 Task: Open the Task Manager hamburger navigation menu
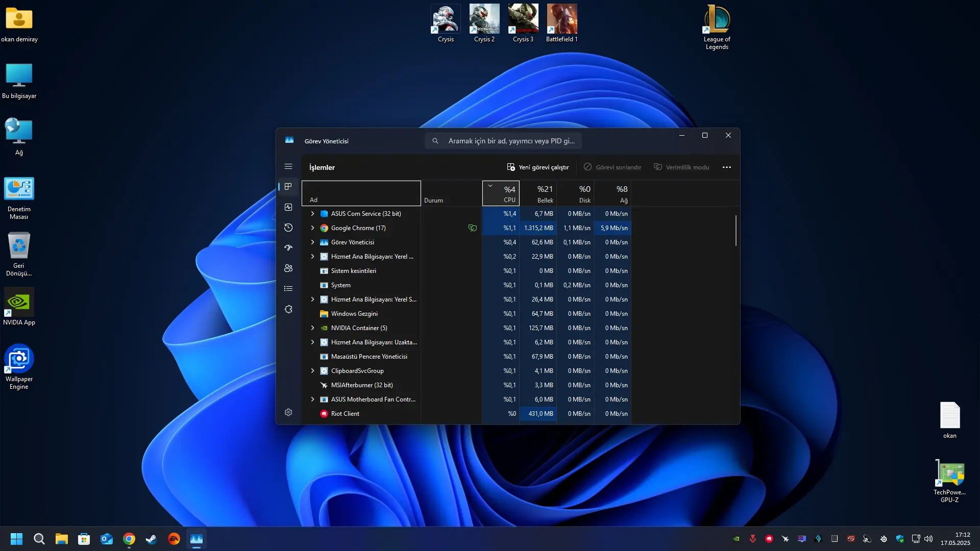(x=288, y=167)
